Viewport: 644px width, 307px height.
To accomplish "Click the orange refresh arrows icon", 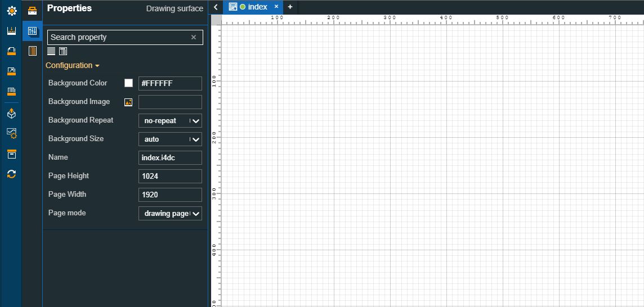I will point(11,174).
